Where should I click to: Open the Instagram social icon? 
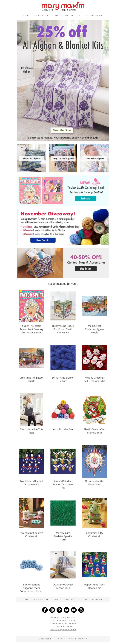point(52,610)
